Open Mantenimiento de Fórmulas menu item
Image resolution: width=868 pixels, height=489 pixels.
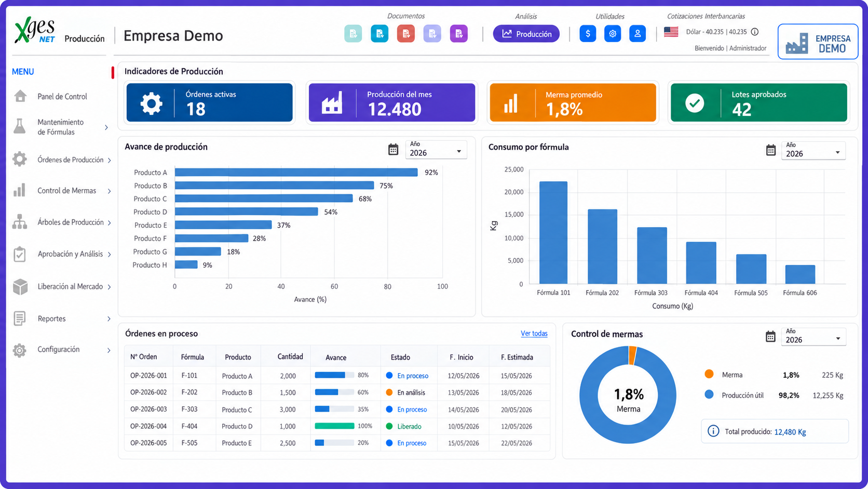point(62,127)
